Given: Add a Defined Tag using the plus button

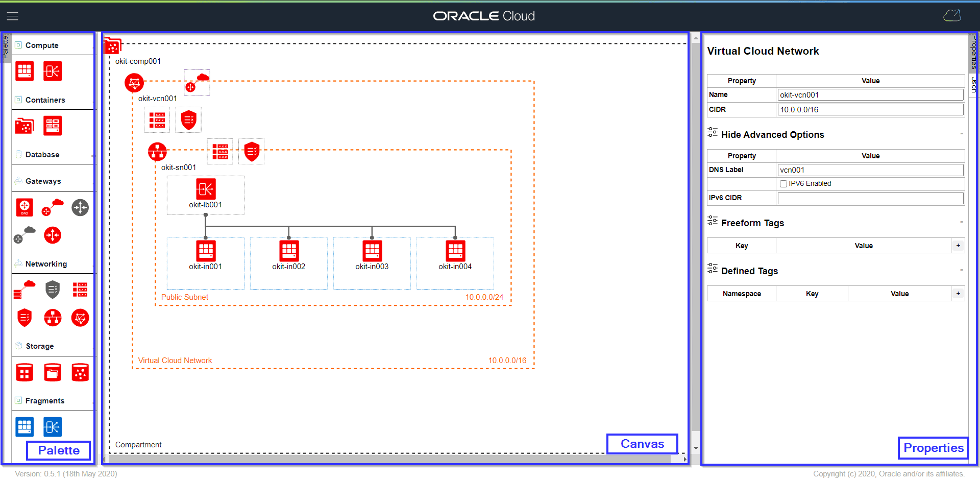Looking at the screenshot, I should tap(958, 293).
